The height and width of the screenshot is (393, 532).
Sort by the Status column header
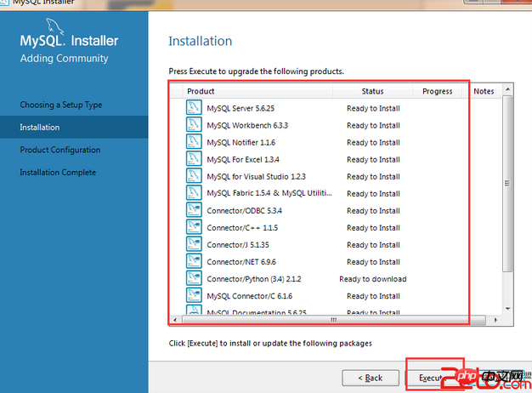click(x=372, y=91)
